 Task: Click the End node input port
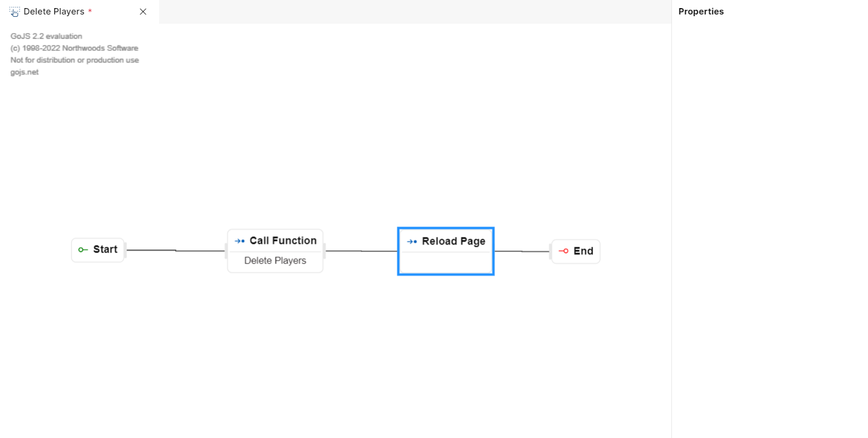[550, 251]
